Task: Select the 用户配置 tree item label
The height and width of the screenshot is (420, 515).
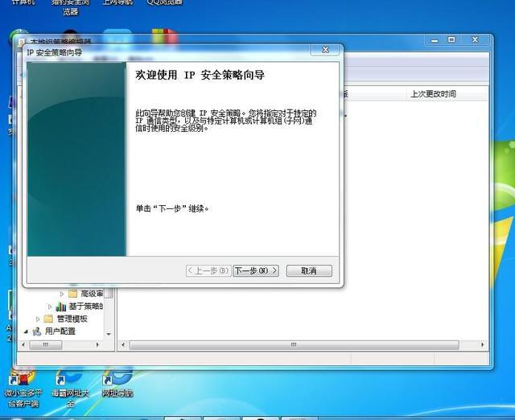Action: [60, 331]
